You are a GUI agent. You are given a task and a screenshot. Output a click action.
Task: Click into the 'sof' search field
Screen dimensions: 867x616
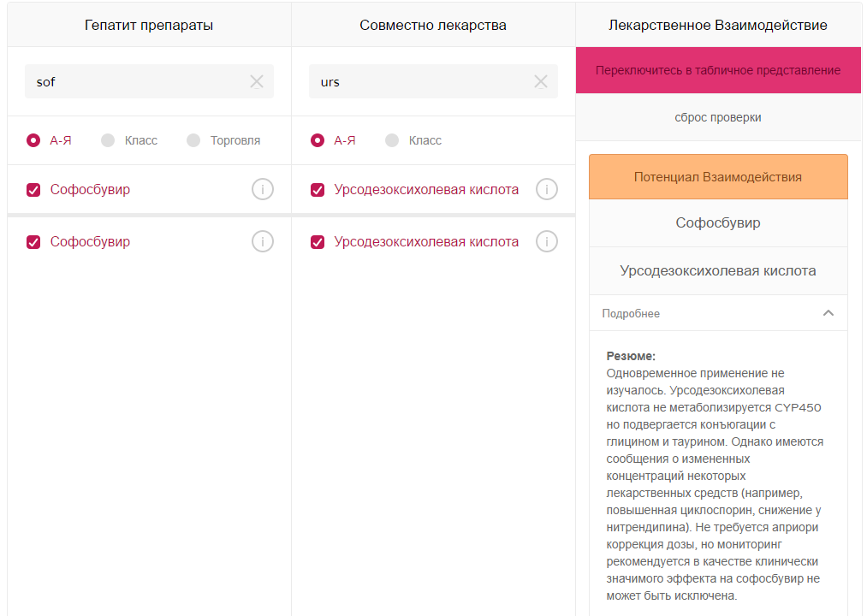point(137,82)
